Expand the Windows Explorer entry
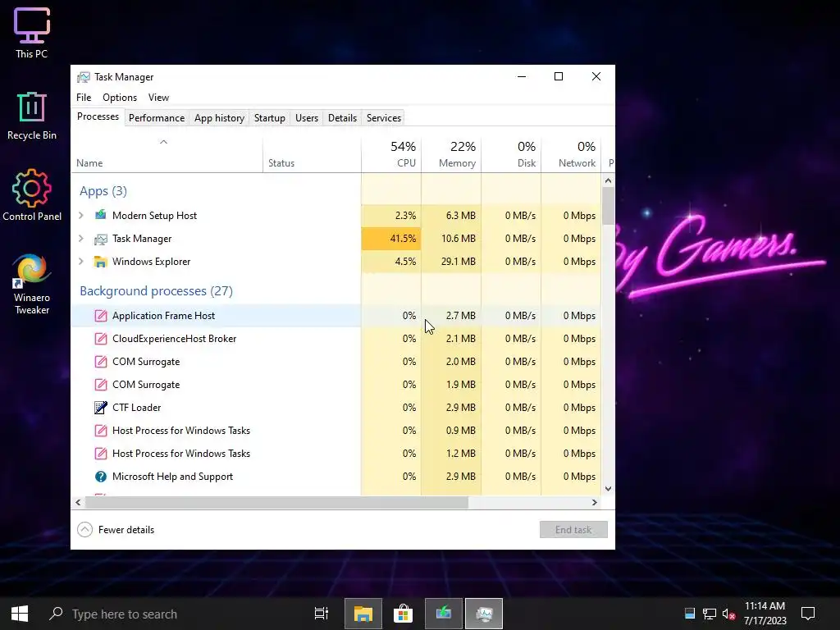840x630 pixels. click(x=81, y=262)
